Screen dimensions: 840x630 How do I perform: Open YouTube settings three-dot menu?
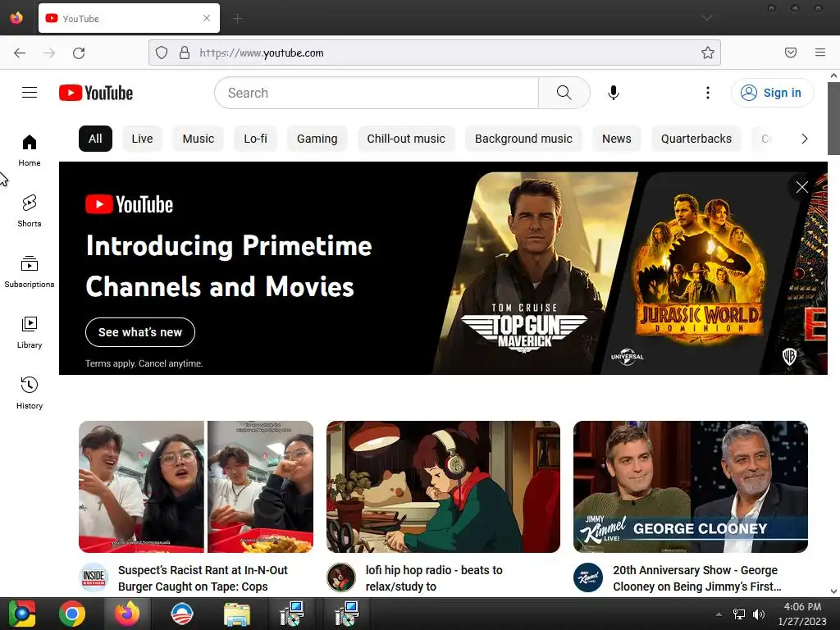(708, 93)
